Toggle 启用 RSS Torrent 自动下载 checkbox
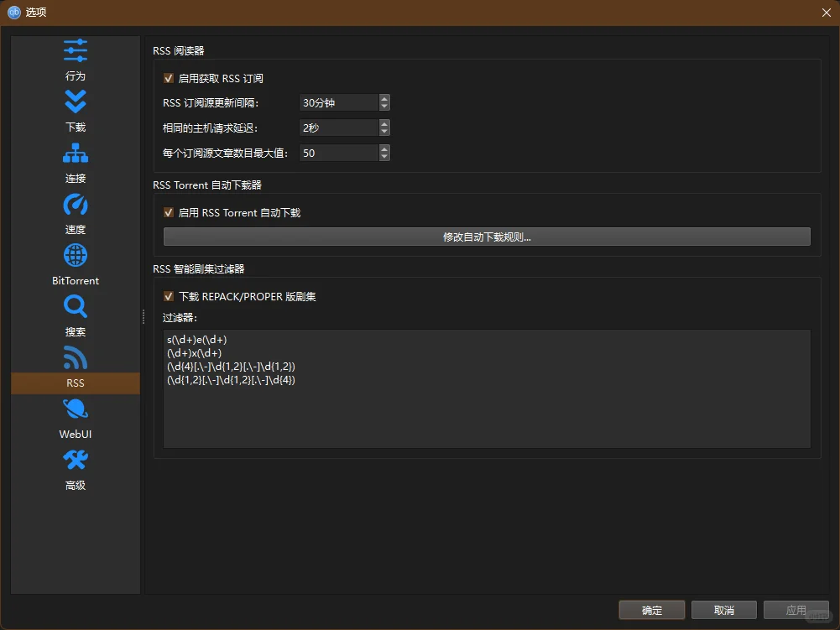The height and width of the screenshot is (630, 840). (168, 213)
